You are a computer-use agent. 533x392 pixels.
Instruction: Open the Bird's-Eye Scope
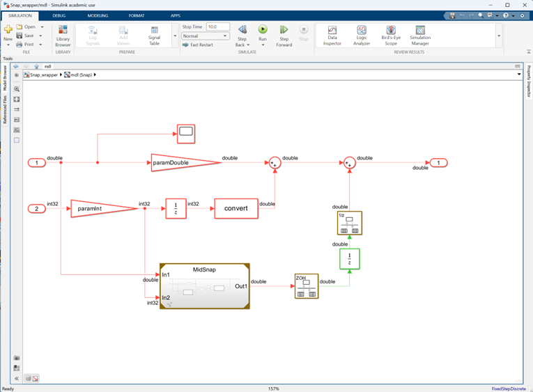pos(391,35)
